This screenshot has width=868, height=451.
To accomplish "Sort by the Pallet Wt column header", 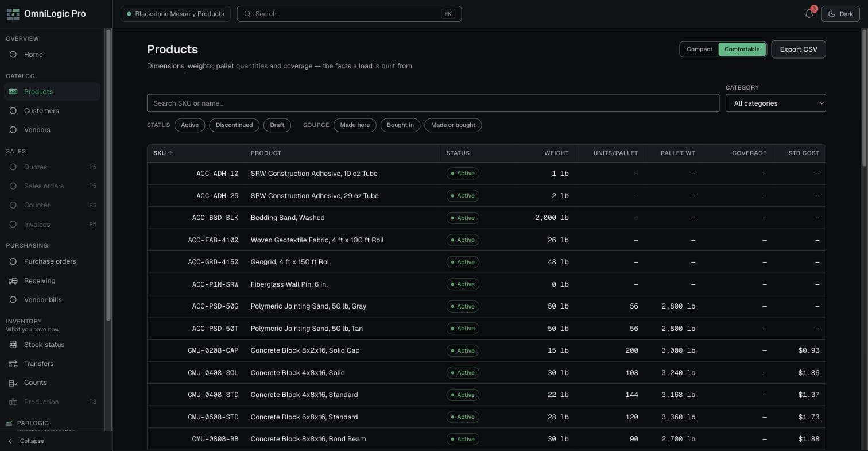I will click(x=678, y=153).
